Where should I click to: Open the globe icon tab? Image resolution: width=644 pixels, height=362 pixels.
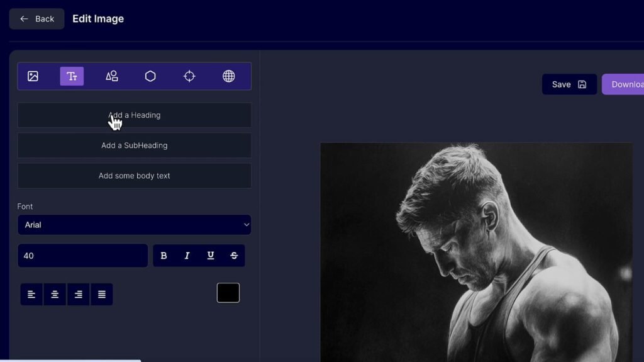[229, 76]
